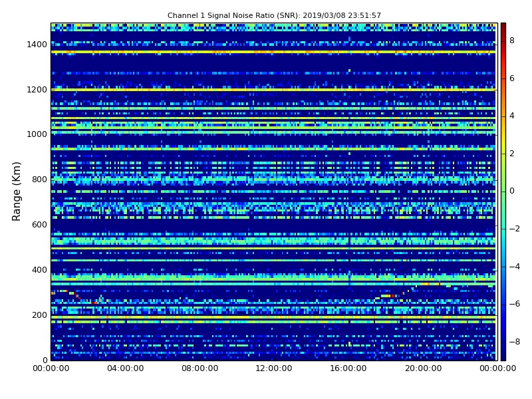
Task: Click the 12:00:00 time axis label
Action: pos(274,368)
